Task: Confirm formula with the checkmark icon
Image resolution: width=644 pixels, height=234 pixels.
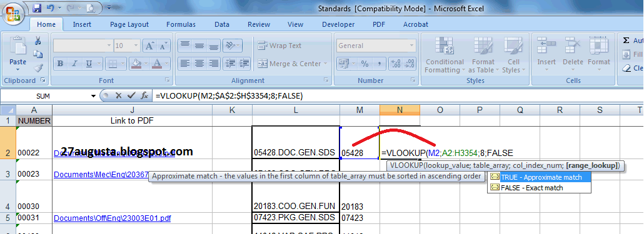Action: (x=131, y=95)
